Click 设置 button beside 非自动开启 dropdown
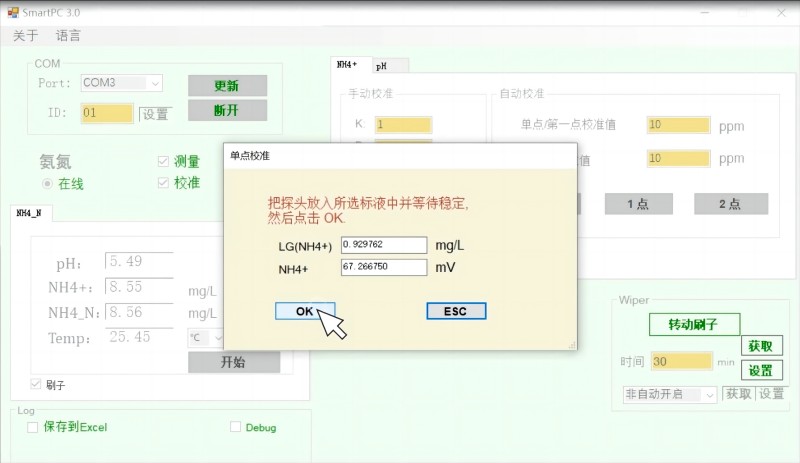 pos(771,394)
